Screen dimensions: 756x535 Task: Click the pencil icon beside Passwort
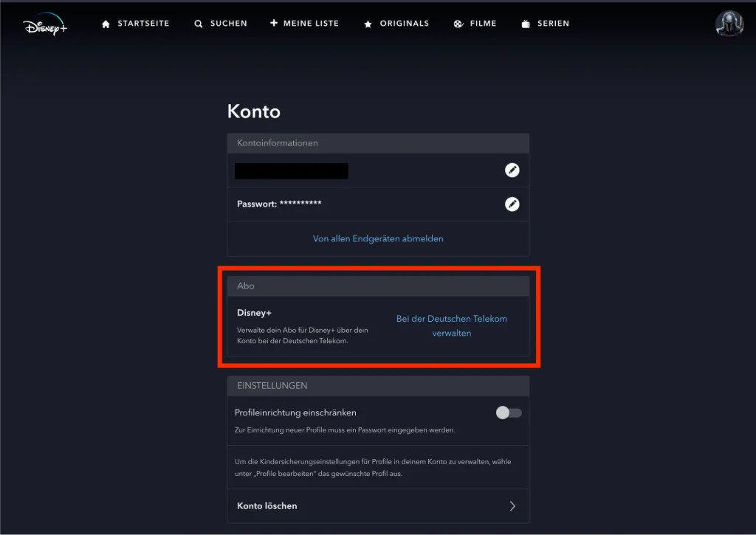512,204
